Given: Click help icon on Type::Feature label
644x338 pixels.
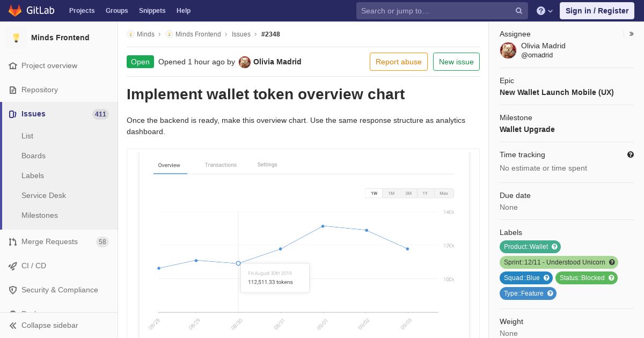Looking at the screenshot, I should point(550,293).
